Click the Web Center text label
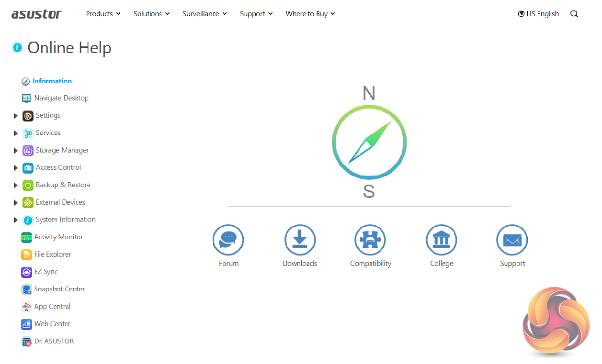The height and width of the screenshot is (364, 602). pos(52,324)
